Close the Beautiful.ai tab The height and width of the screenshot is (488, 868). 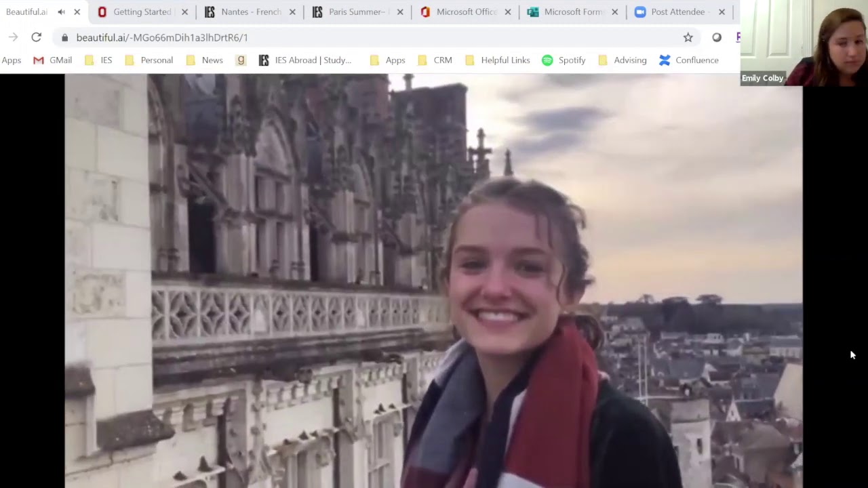click(x=77, y=12)
